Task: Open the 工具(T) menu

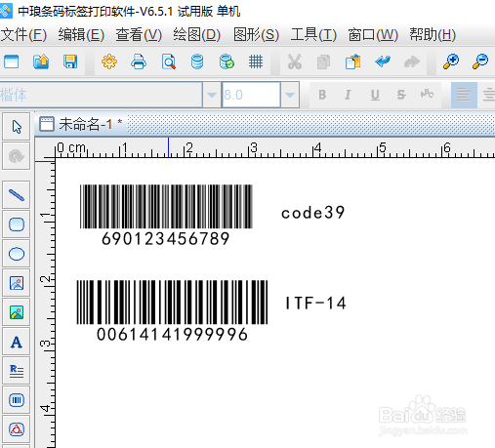Action: click(x=313, y=35)
